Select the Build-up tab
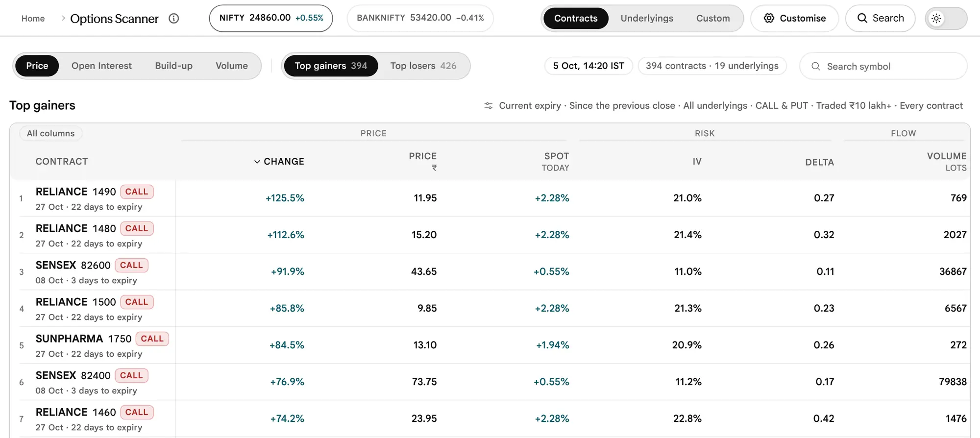The image size is (980, 438). click(174, 66)
